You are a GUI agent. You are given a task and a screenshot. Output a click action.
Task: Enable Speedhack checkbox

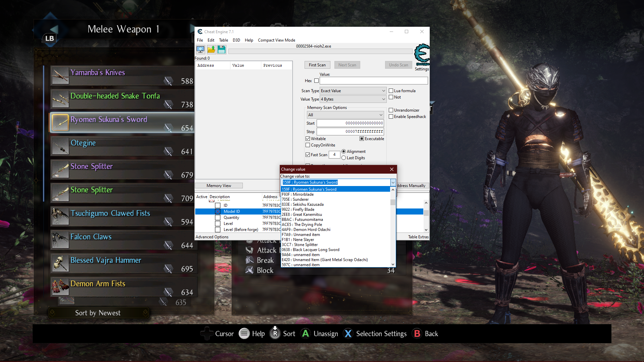point(391,117)
